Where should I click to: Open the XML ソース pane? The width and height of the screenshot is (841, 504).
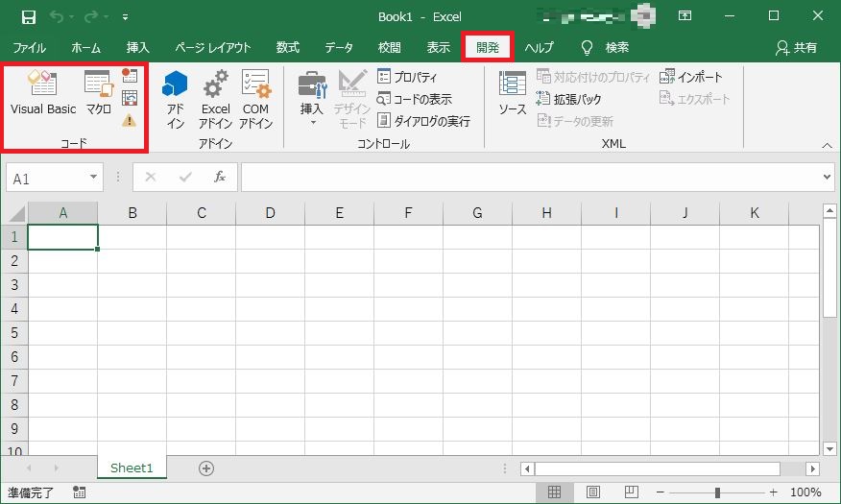pos(513,93)
